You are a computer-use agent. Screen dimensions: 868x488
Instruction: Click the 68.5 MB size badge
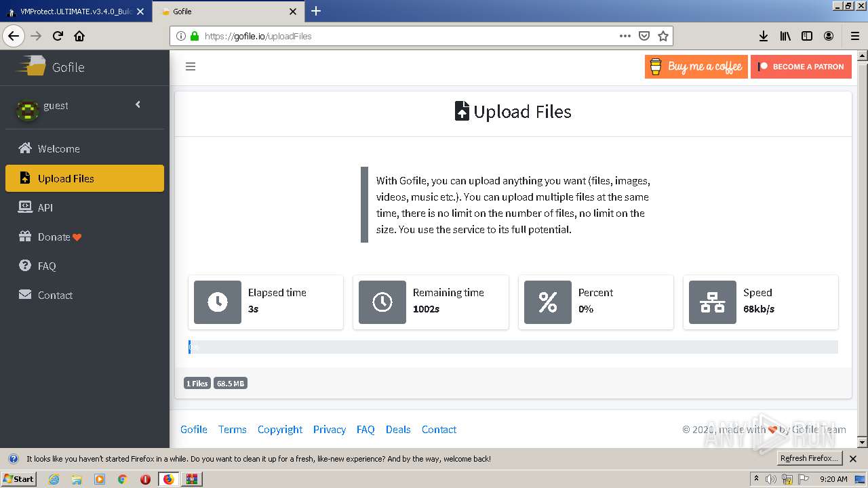pos(231,384)
